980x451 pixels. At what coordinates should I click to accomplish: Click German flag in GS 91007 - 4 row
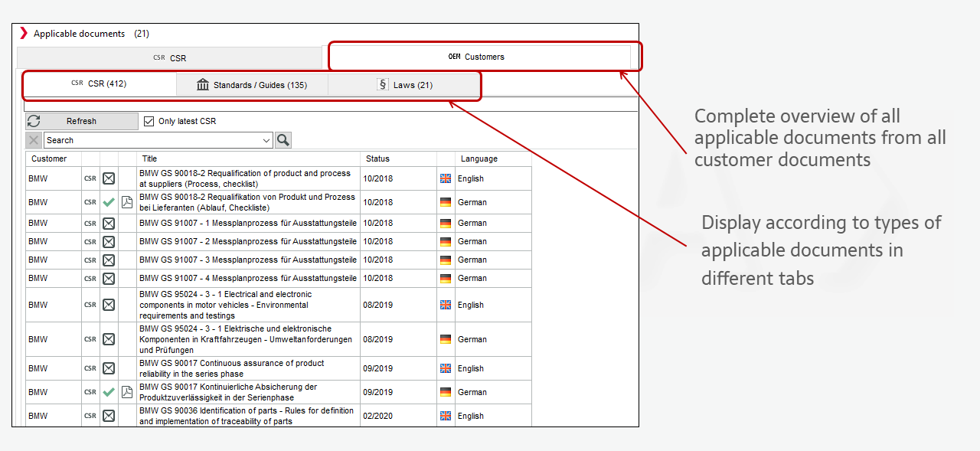[446, 278]
